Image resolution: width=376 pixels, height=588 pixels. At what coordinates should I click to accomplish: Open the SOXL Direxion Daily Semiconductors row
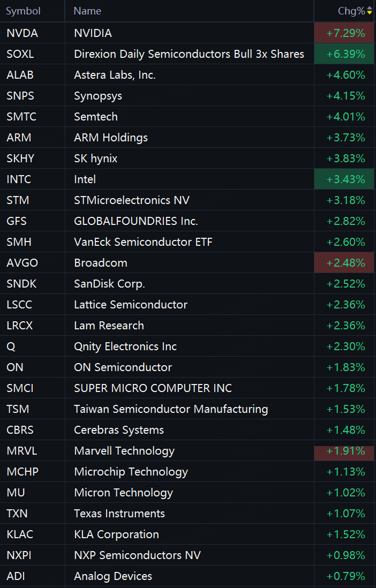(x=188, y=54)
